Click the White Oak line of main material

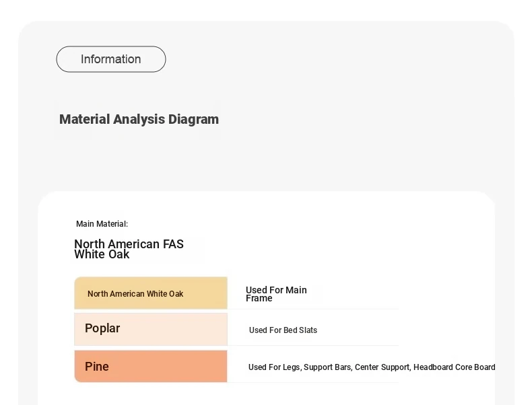(x=102, y=254)
